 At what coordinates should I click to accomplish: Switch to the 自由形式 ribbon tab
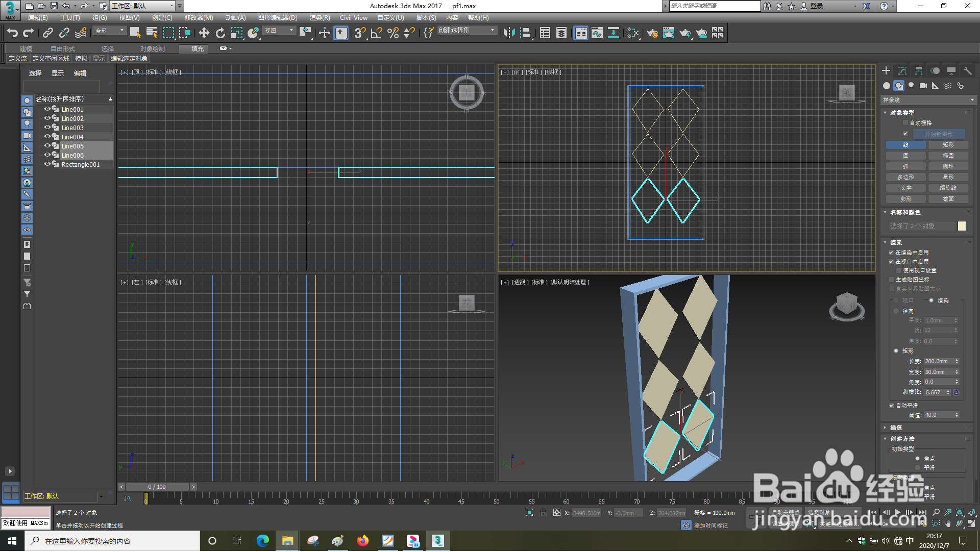pos(62,48)
